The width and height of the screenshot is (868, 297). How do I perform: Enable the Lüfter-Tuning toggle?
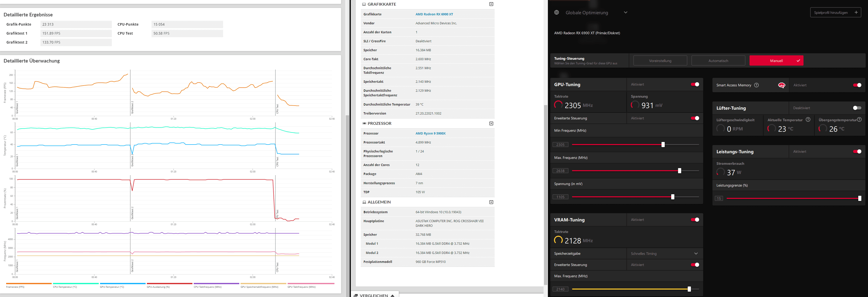[x=857, y=108]
